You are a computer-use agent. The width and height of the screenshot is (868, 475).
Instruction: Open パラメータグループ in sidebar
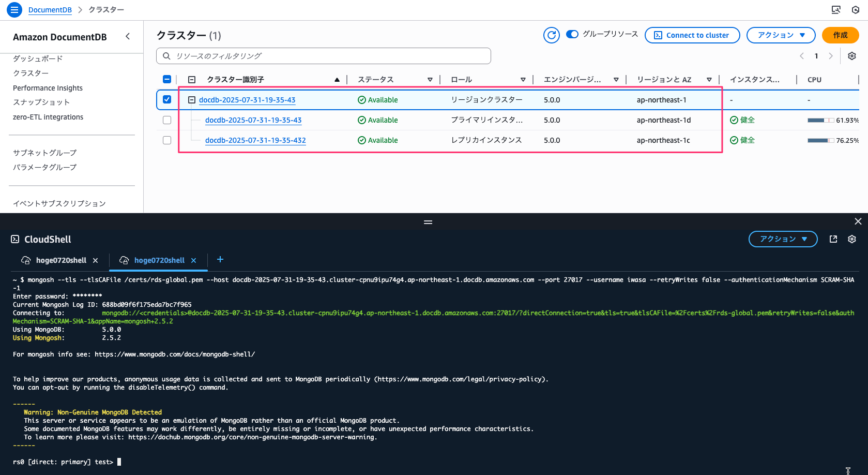(x=44, y=167)
